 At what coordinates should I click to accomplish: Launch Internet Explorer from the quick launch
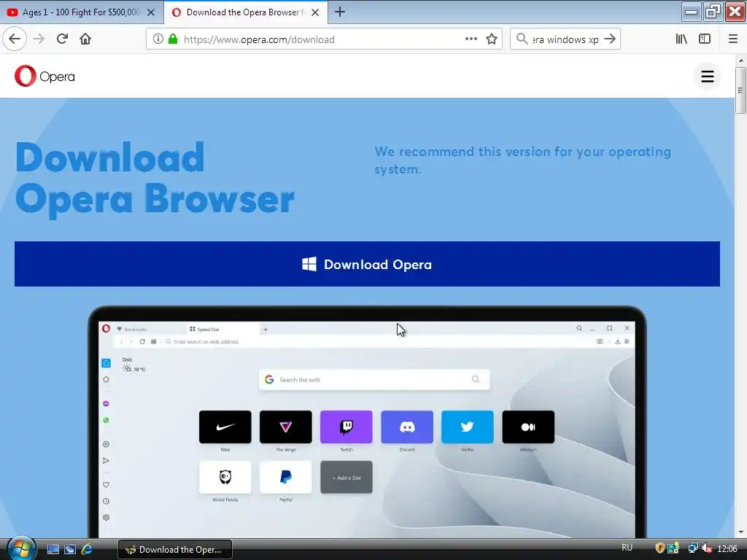88,550
